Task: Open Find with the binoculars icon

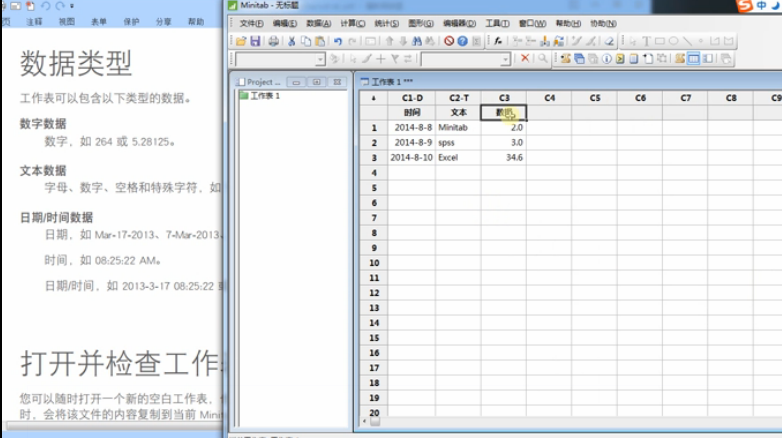Action: [416, 41]
